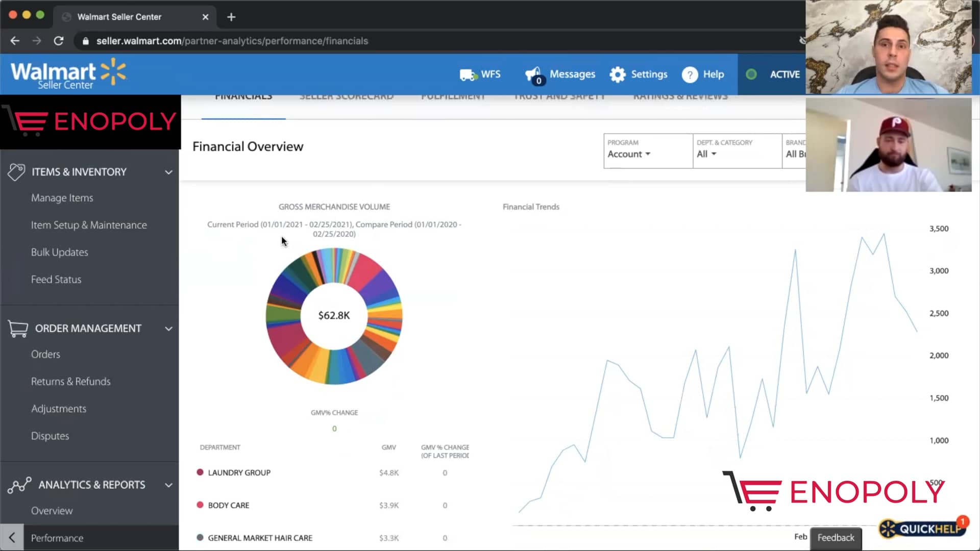Screen dimensions: 980x551
Task: Collapse the Items & Inventory section
Action: click(168, 172)
